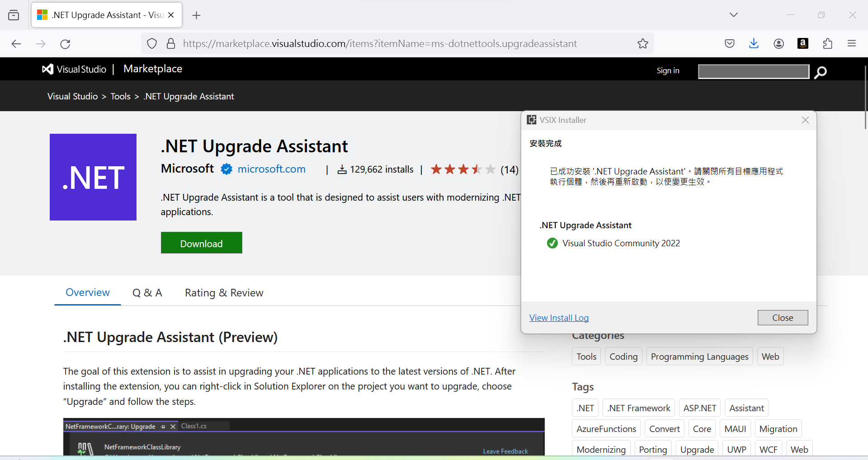Click the Modernizing tag
The image size is (868, 460).
coord(601,449)
